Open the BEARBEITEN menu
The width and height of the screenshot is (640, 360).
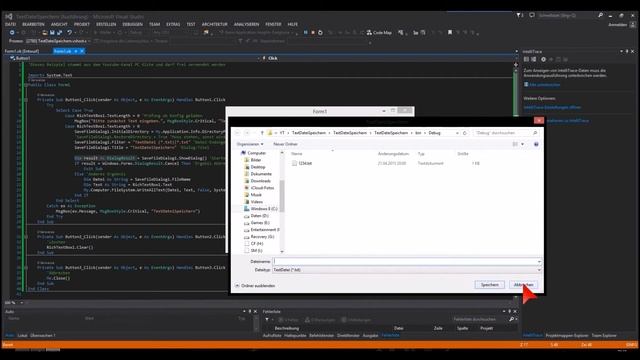click(33, 24)
